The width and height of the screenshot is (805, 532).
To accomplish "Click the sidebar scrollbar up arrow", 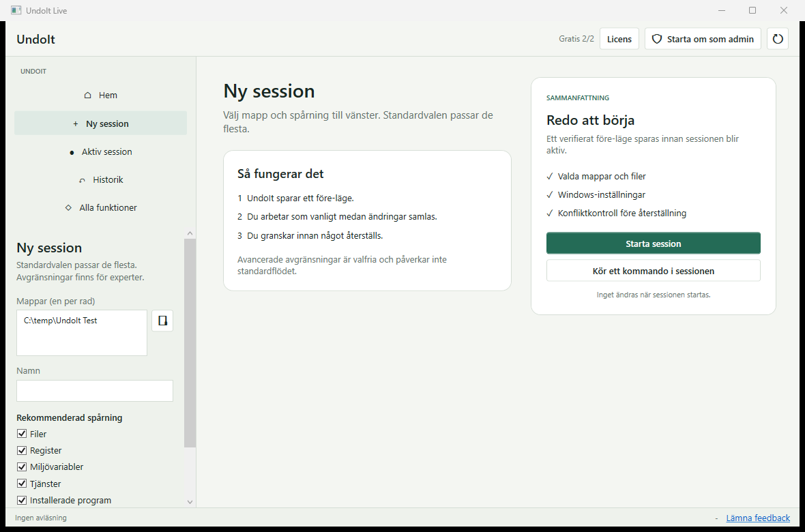I will pos(190,233).
